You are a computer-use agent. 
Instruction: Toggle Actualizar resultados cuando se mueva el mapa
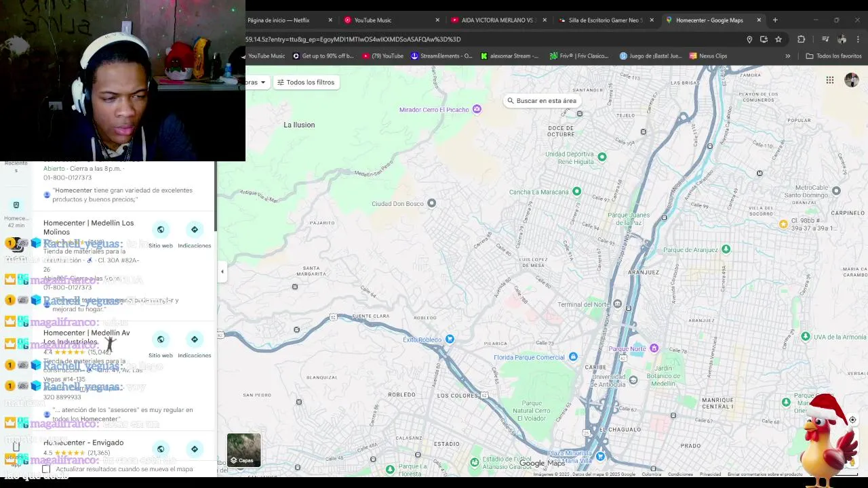(46, 469)
